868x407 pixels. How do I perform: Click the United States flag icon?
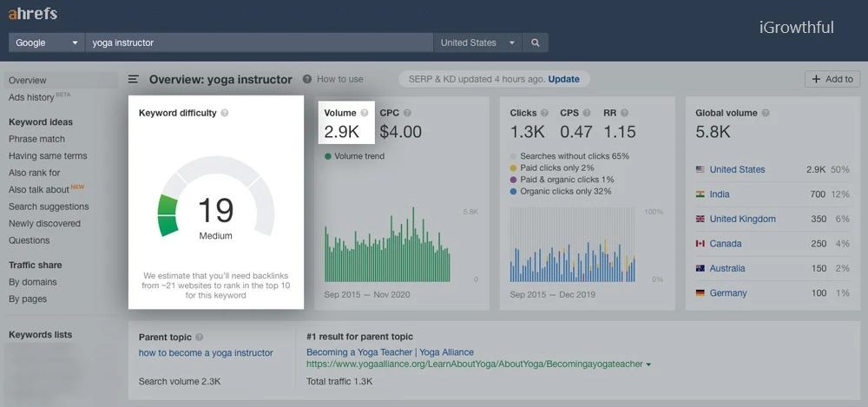tap(700, 169)
